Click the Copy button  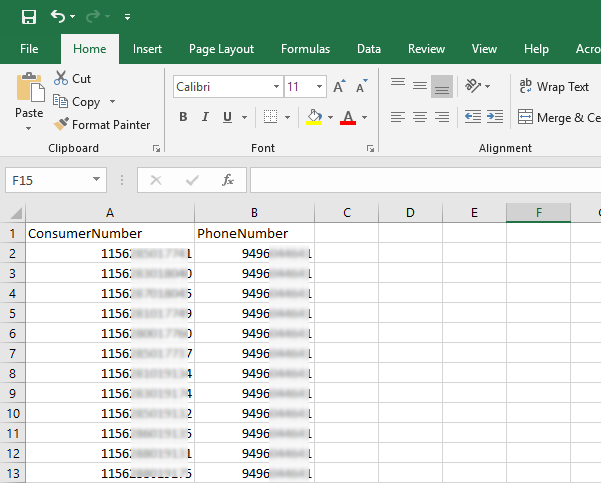pyautogui.click(x=76, y=102)
